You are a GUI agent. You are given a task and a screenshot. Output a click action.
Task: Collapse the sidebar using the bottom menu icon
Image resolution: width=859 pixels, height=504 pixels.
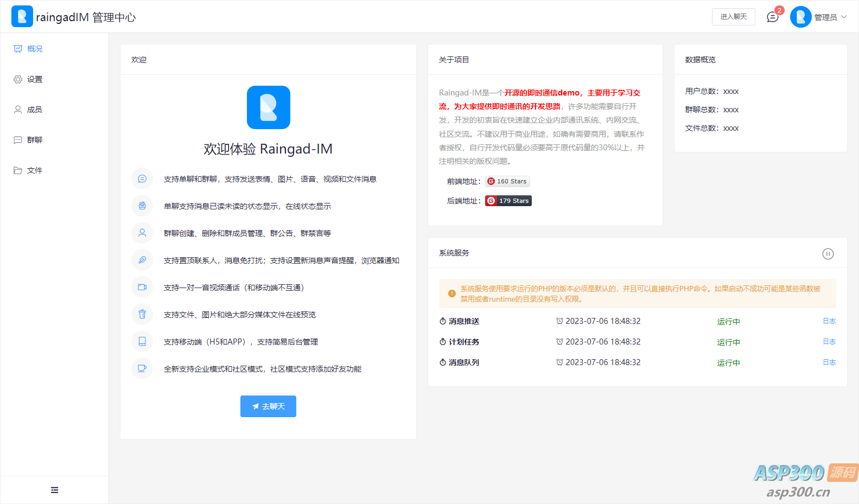click(54, 490)
